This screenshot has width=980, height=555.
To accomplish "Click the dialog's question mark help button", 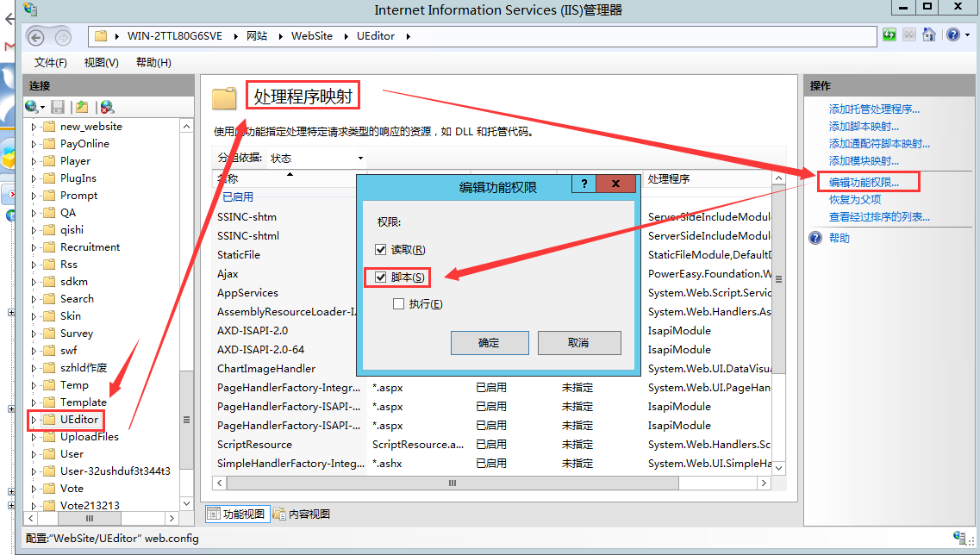I will 584,185.
